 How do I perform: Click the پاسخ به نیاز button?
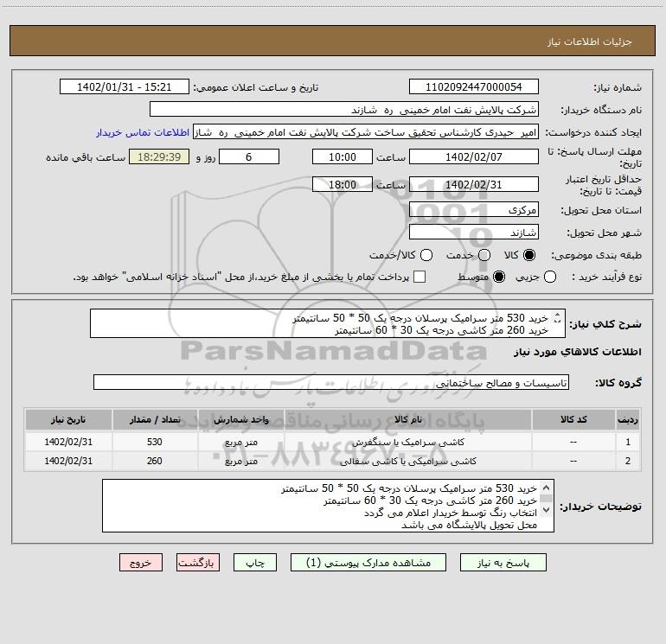(503, 563)
